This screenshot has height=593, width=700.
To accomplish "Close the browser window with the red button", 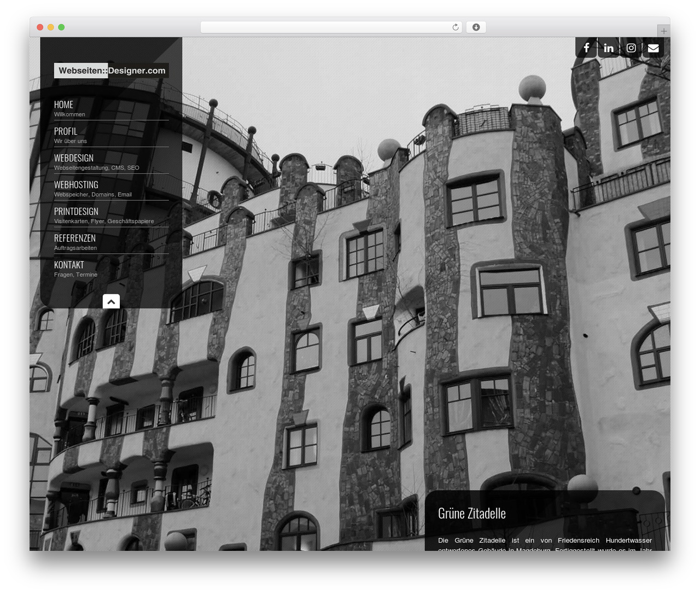I will click(40, 27).
